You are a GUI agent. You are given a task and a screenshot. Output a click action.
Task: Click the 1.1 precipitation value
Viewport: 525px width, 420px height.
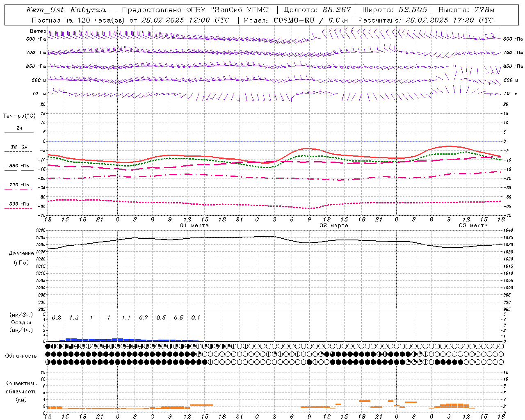pos(126,318)
